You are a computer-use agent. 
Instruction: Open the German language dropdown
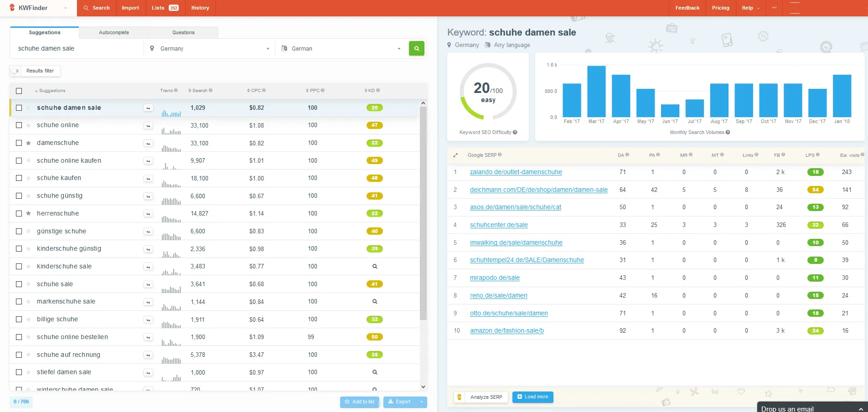tap(341, 49)
